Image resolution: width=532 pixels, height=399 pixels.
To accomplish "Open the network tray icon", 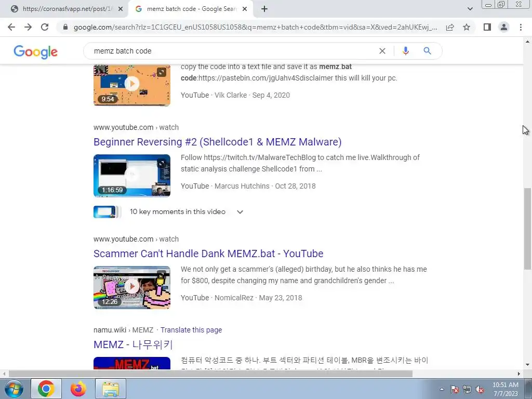I will (467, 389).
